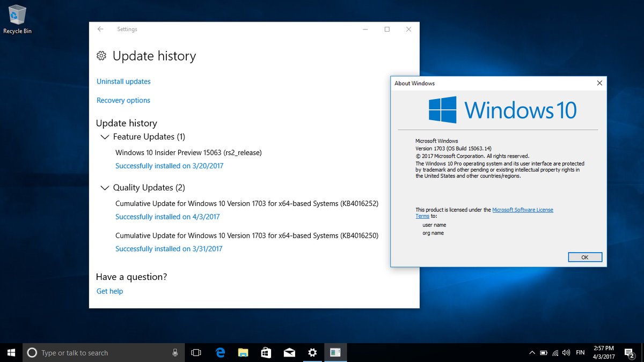Click Successfully installed on 3/20/2017
The image size is (644, 362).
(x=169, y=166)
